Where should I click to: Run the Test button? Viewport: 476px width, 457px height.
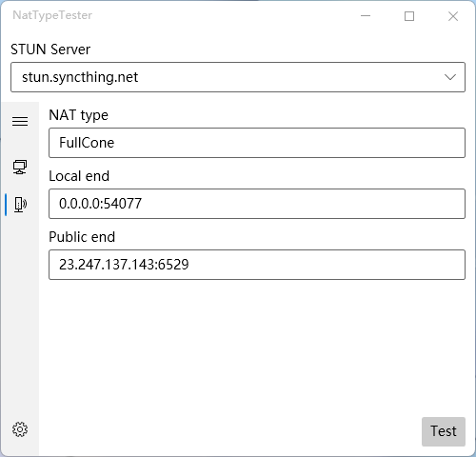444,431
